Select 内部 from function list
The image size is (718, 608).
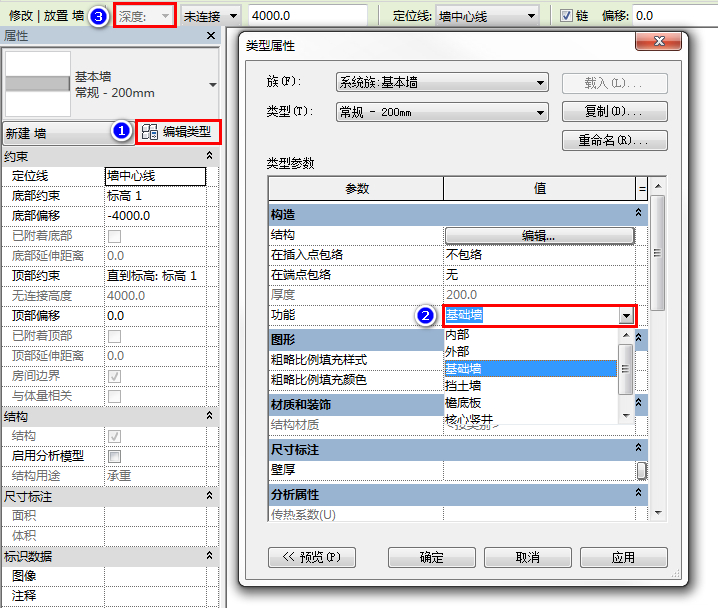pos(531,335)
